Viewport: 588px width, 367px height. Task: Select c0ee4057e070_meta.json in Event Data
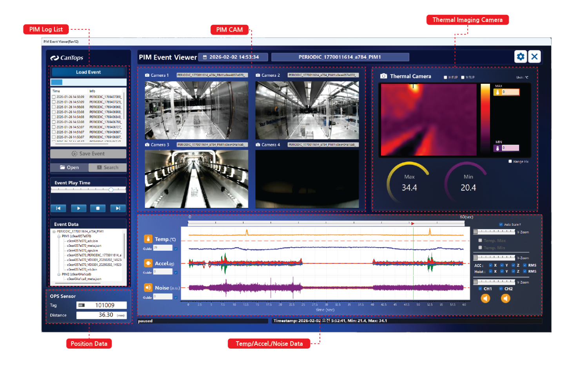pos(84,246)
